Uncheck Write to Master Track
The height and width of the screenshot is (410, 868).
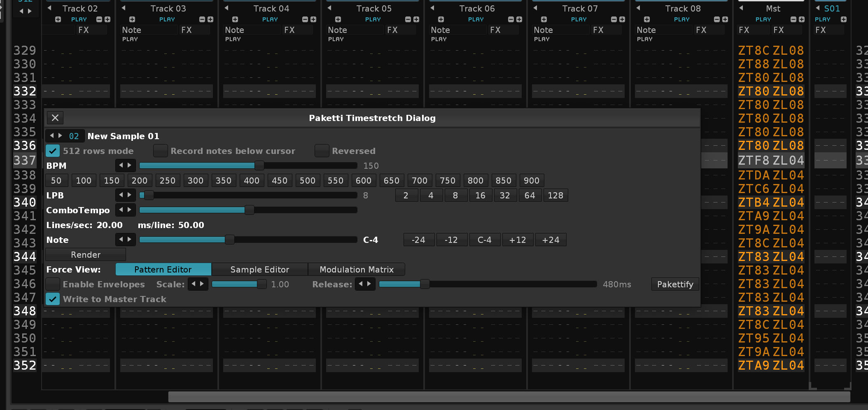coord(53,299)
